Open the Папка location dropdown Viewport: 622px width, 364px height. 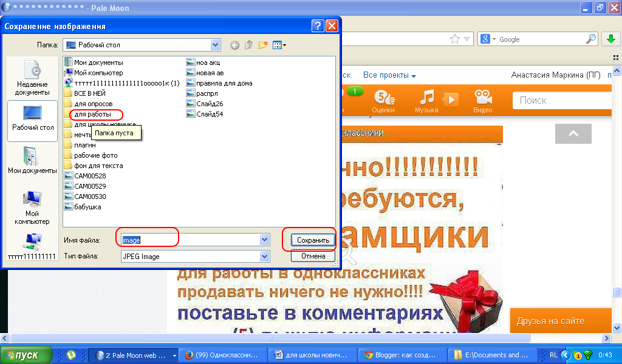(x=216, y=45)
